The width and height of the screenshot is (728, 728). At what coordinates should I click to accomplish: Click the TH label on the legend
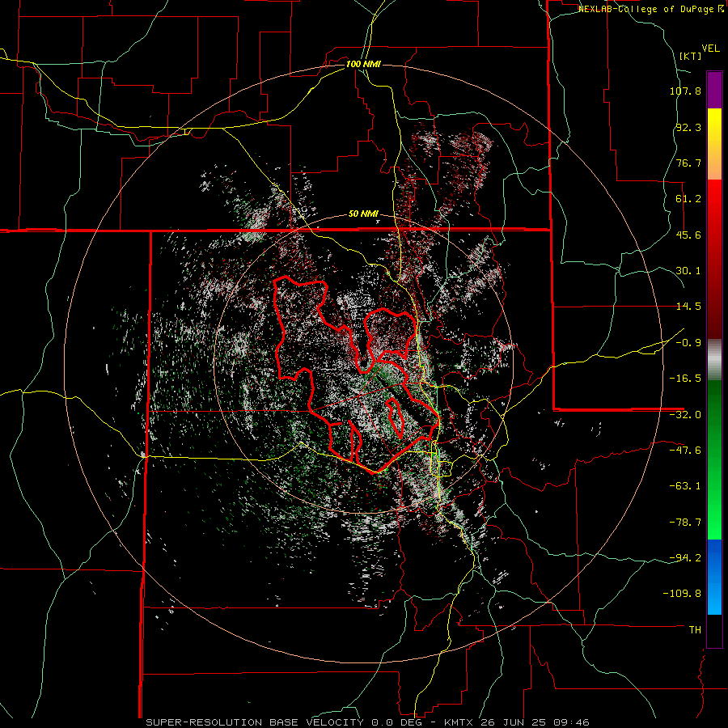695,630
